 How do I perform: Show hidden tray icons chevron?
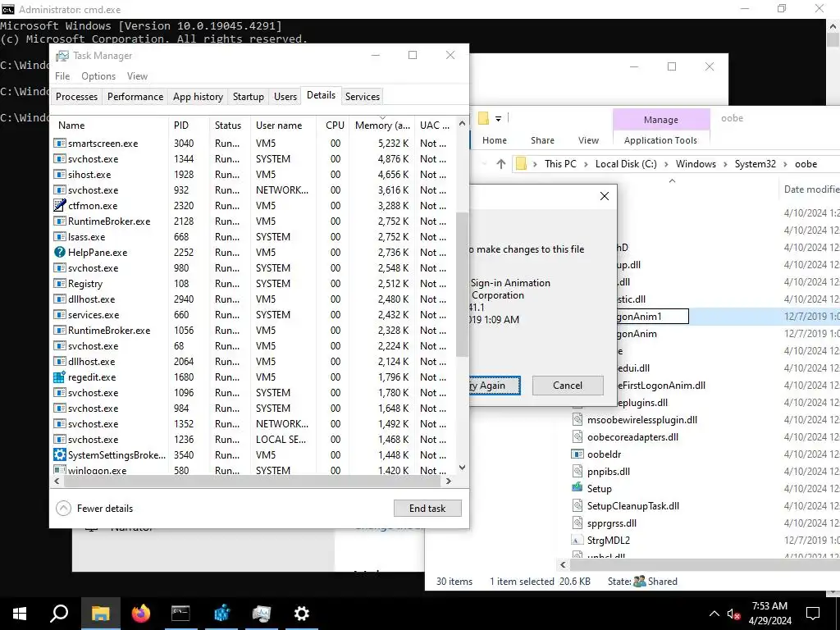pos(714,614)
